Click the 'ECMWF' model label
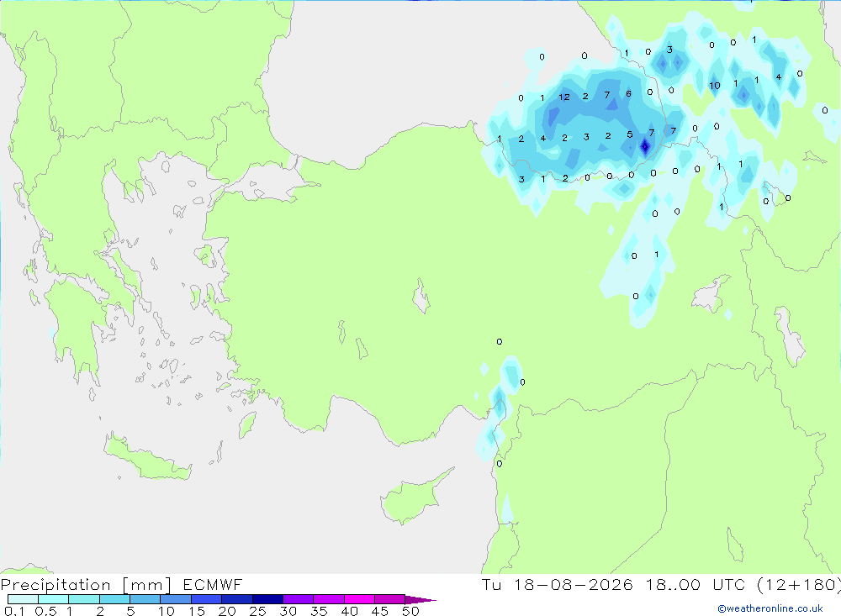841x616 pixels. pos(213,584)
